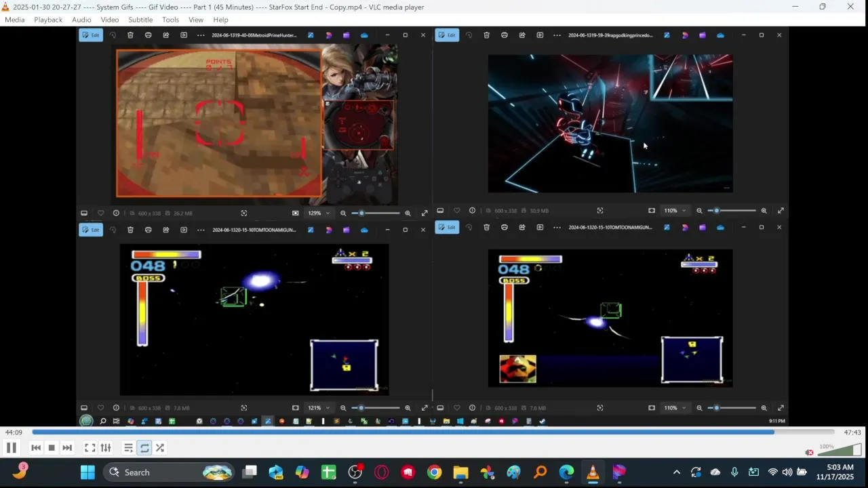Click the total time 47:43
This screenshot has height=488, width=868.
coord(852,432)
